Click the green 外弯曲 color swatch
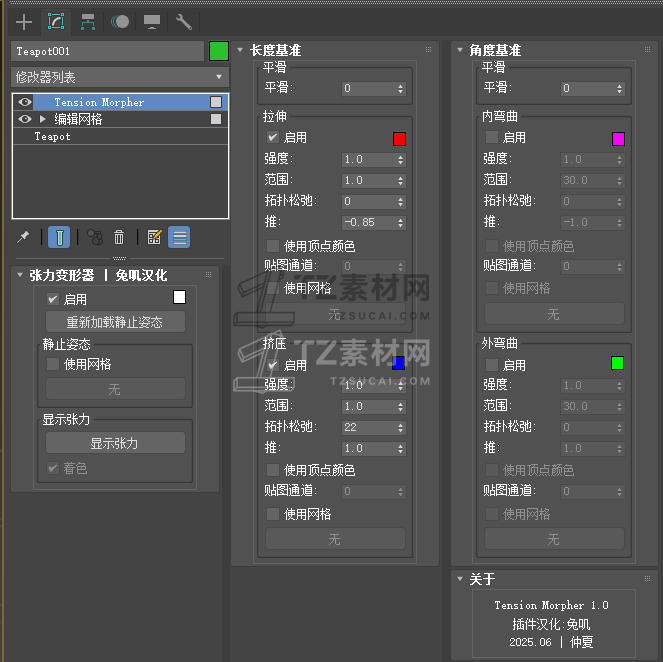The image size is (663, 662). (618, 363)
